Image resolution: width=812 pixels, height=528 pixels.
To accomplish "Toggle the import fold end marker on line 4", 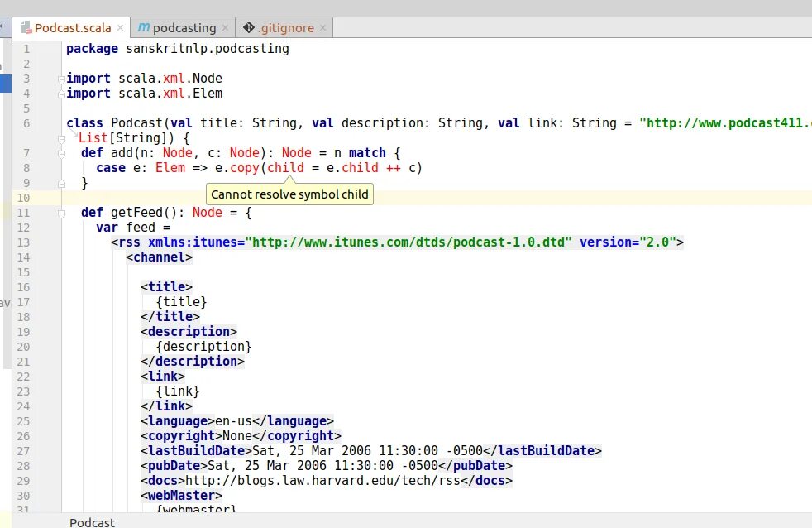I will (x=61, y=94).
